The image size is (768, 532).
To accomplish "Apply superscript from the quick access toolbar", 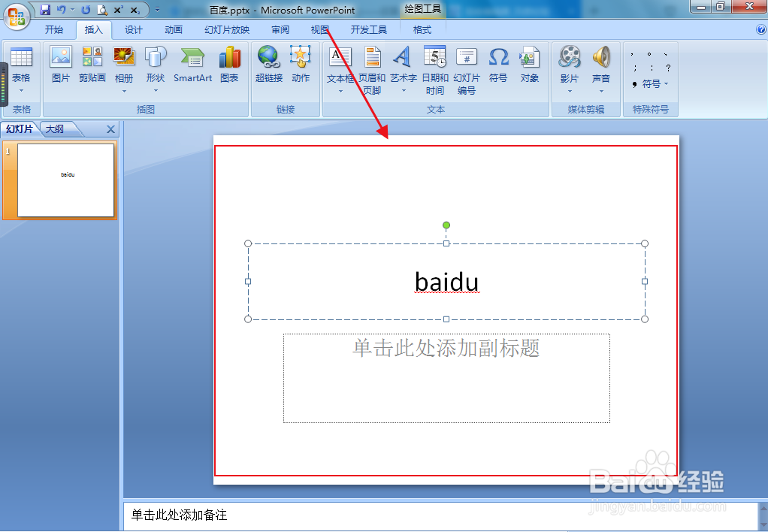I will 118,10.
